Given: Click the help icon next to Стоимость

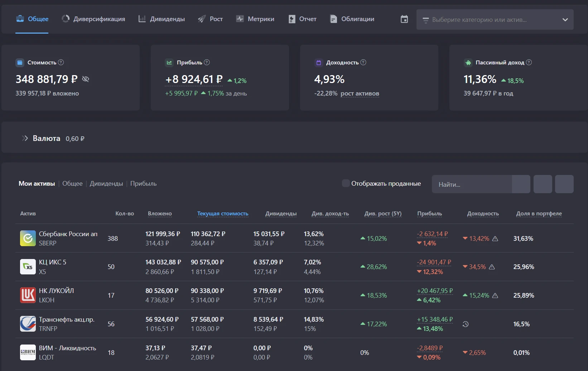Looking at the screenshot, I should click(x=61, y=62).
